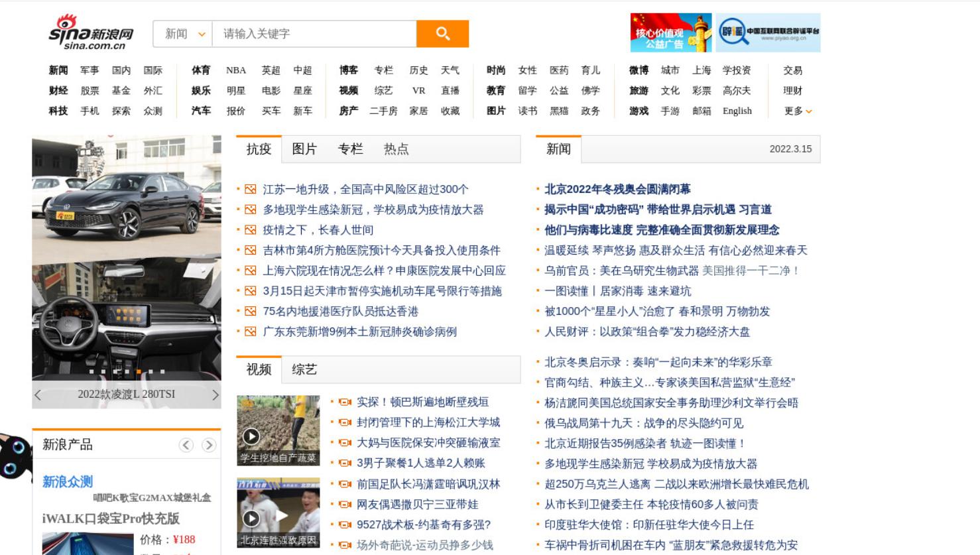
Task: Go to the 邮箱 navigation link
Action: [702, 111]
